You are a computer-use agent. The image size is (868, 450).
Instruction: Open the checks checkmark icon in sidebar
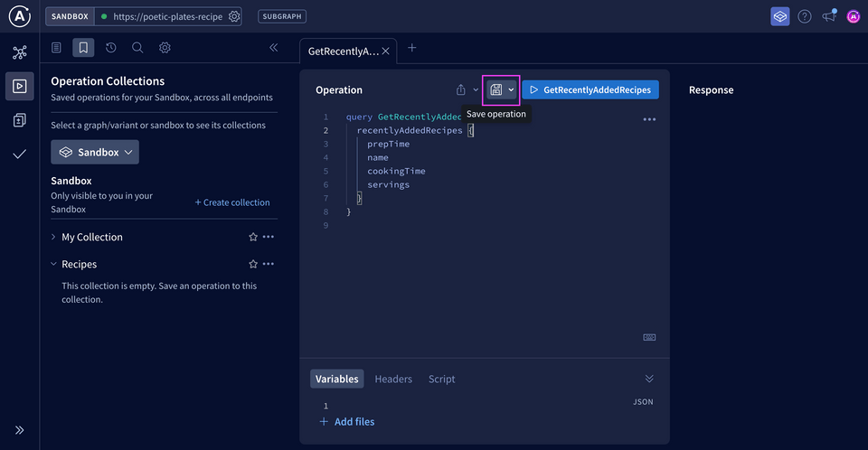(19, 154)
